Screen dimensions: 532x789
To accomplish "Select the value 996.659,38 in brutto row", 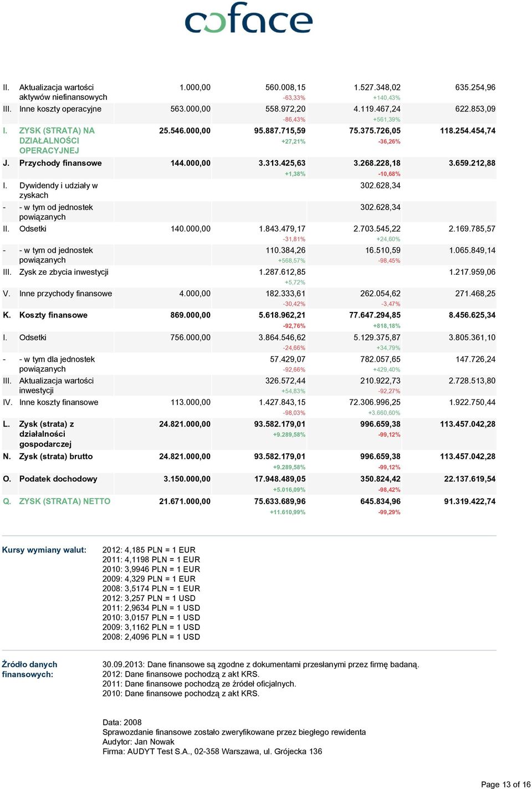I will coord(380,457).
